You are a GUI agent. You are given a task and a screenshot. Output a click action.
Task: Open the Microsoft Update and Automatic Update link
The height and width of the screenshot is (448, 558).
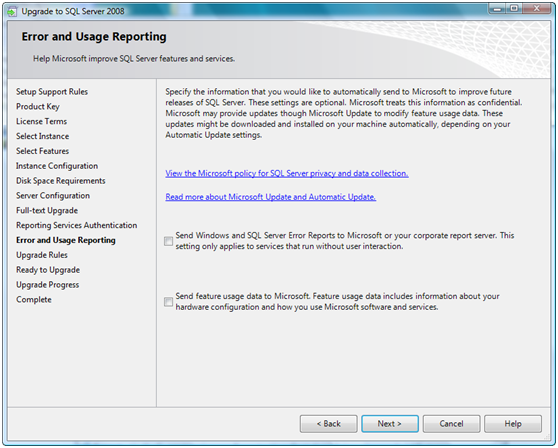(x=270, y=197)
